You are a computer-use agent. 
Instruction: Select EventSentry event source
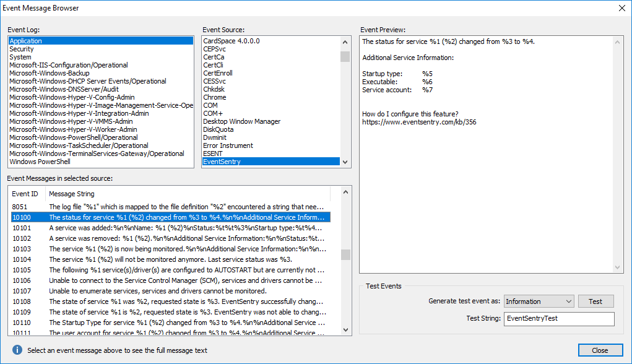point(271,162)
